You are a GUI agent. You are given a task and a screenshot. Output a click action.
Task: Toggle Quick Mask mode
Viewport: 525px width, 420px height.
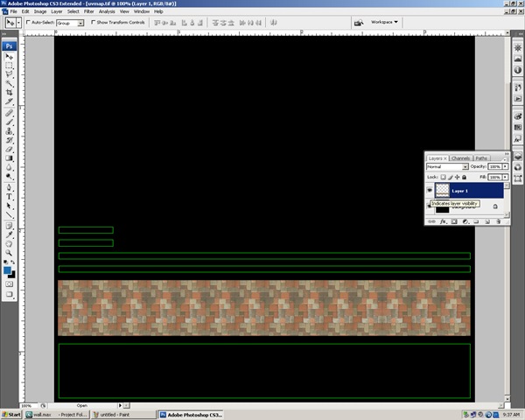click(x=9, y=284)
